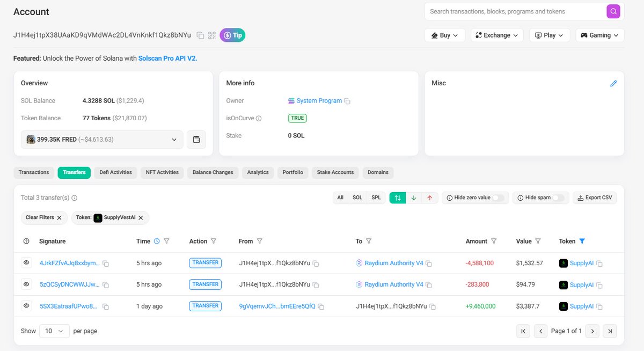
Task: Open the rows per page dropdown
Action: coord(55,331)
